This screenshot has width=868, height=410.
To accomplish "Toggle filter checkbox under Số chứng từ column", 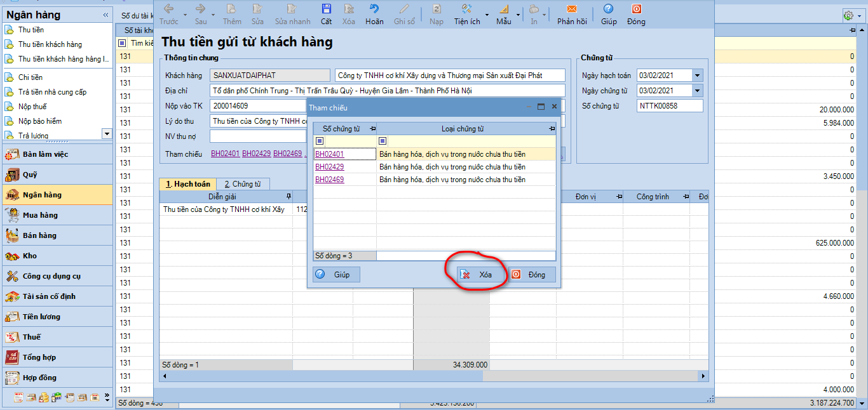I will tap(320, 141).
